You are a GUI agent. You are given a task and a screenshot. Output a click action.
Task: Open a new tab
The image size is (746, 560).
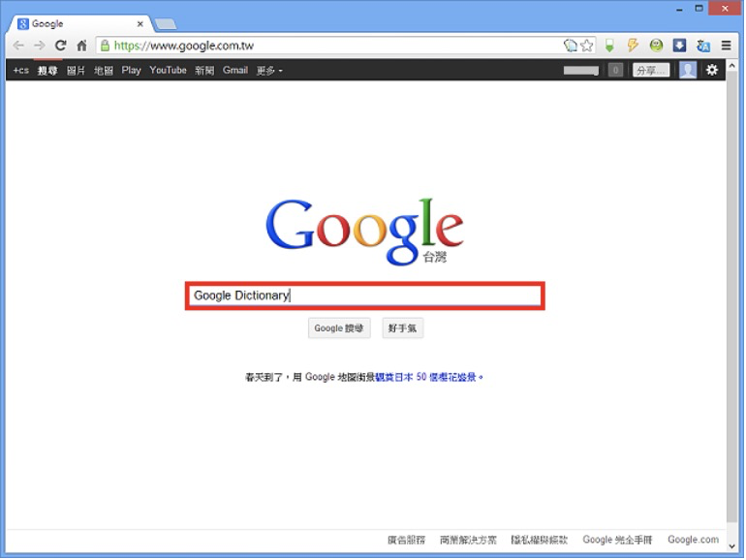(x=165, y=24)
